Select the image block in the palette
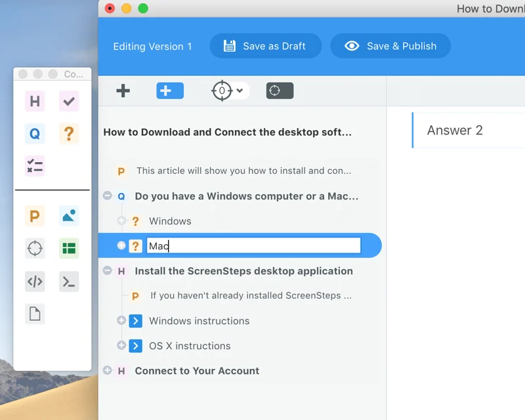 pos(69,216)
